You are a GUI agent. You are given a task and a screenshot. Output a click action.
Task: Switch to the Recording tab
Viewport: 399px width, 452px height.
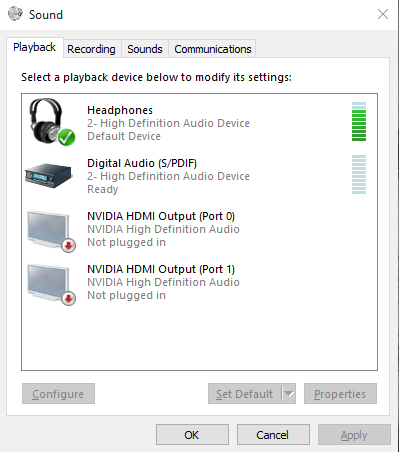[91, 49]
